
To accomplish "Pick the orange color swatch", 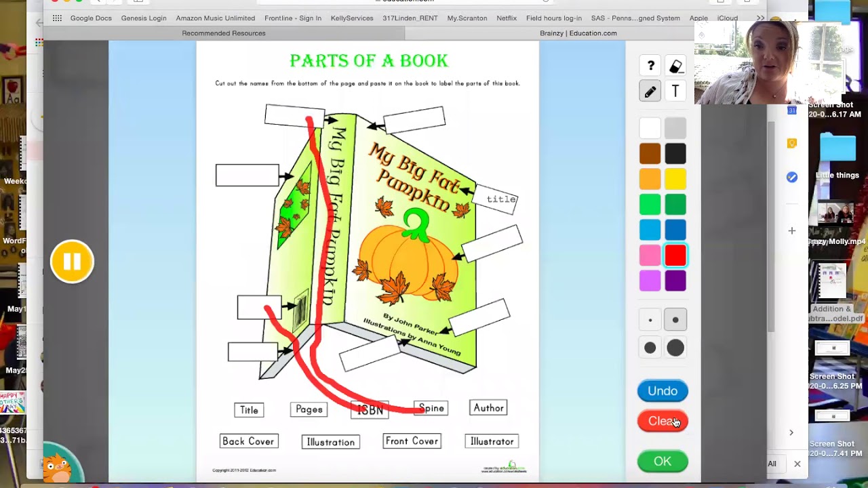I will (x=650, y=179).
